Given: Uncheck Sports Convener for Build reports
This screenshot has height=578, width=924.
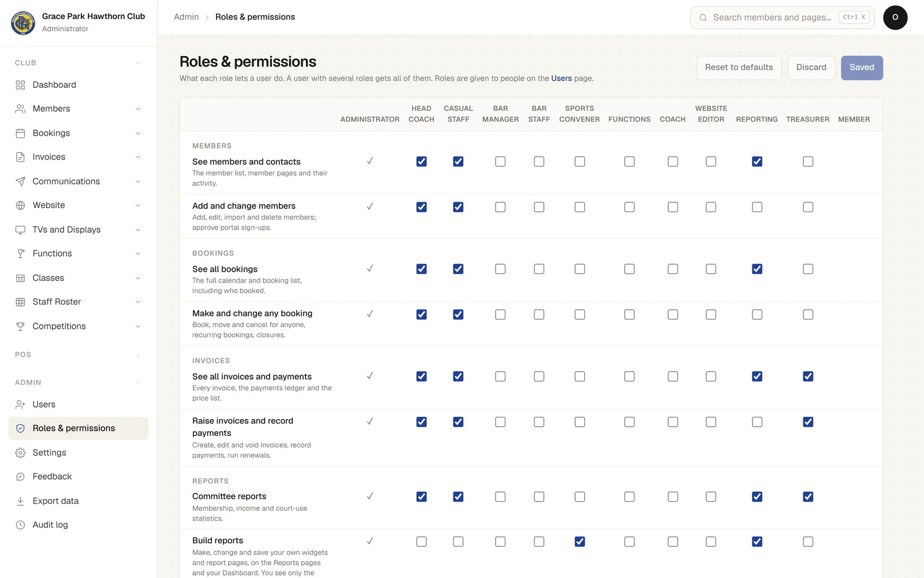Looking at the screenshot, I should 580,542.
